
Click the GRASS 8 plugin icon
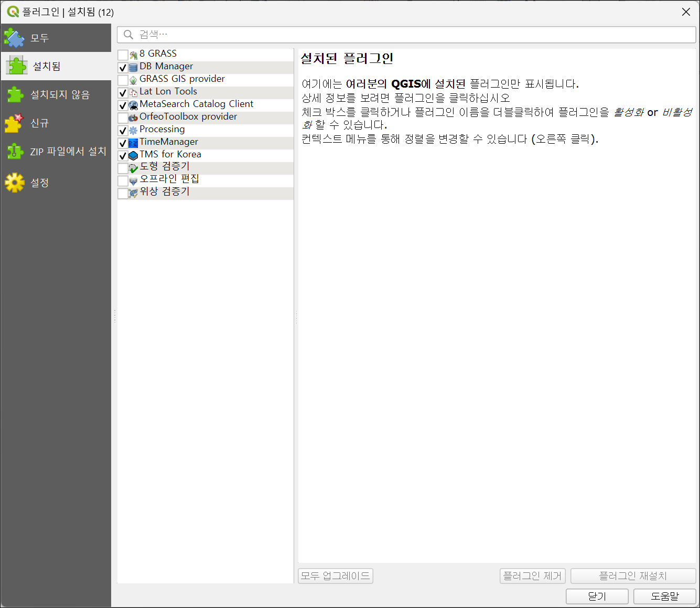[133, 55]
